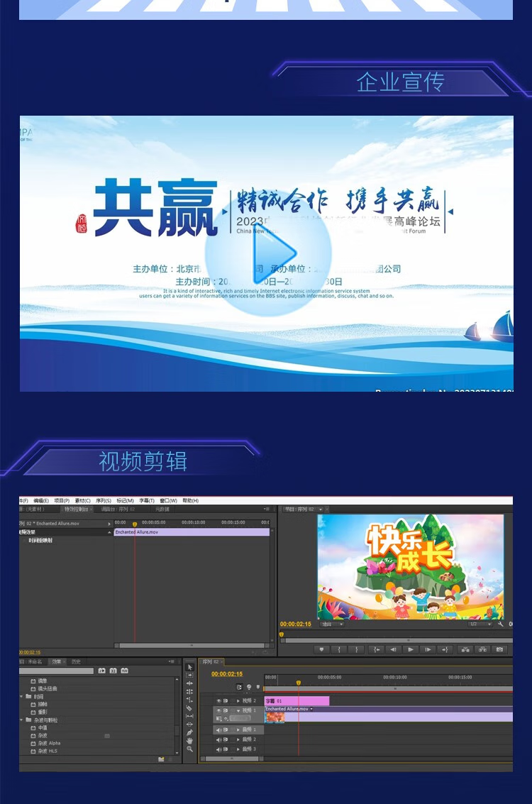This screenshot has width=532, height=804.
Task: Toggle snap icon in timeline header
Action: 239,687
